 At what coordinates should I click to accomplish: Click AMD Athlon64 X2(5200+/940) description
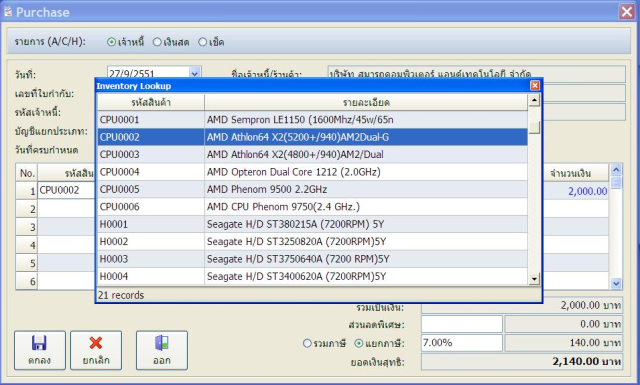298,137
